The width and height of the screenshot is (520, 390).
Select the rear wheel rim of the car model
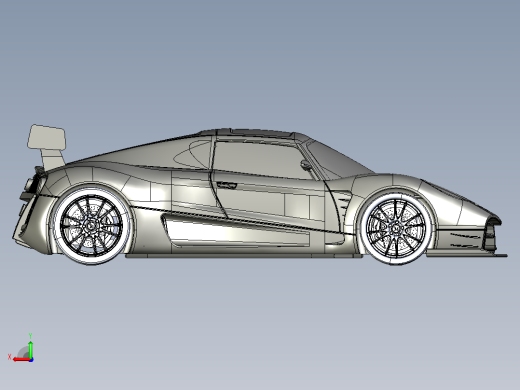pyautogui.click(x=91, y=226)
